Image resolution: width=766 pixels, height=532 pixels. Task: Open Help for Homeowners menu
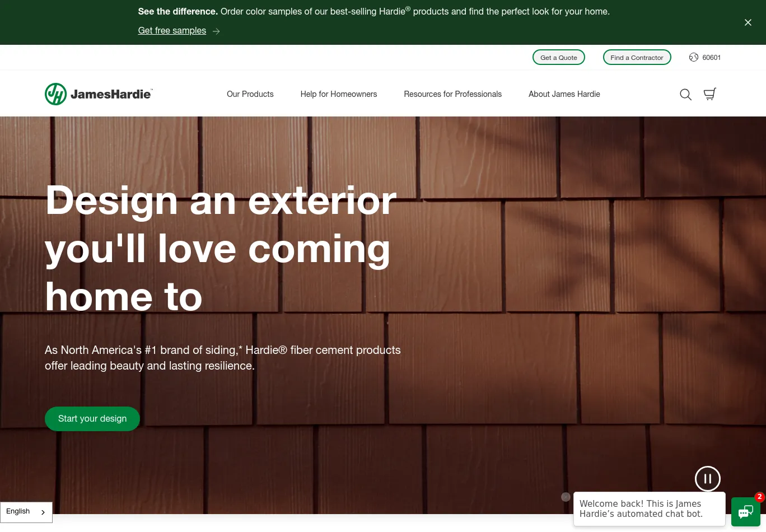point(339,94)
